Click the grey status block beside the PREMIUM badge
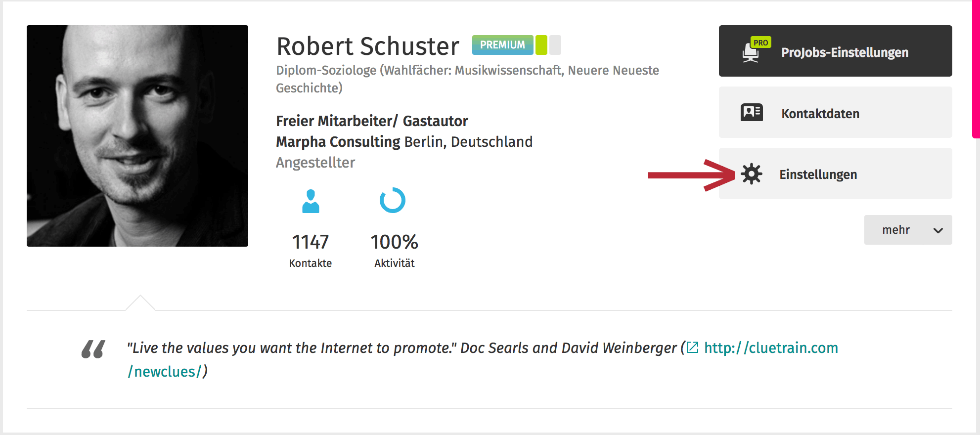The image size is (980, 435). (x=555, y=45)
